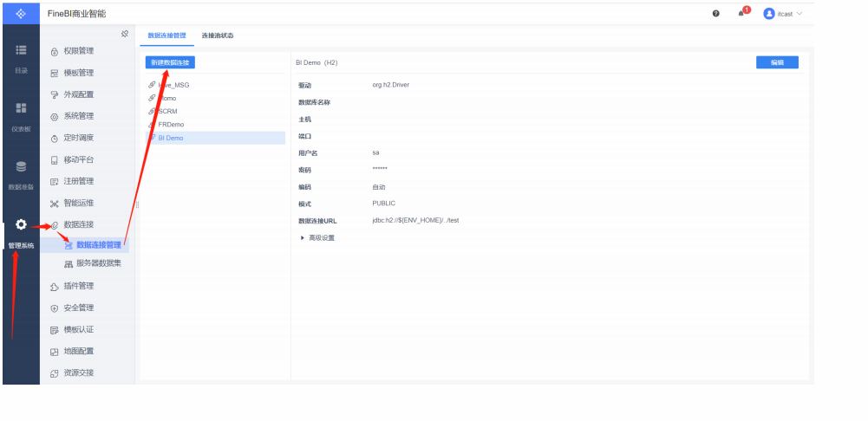Click the BI Demo (H2) heading
Image resolution: width=868 pixels, height=421 pixels.
(317, 62)
